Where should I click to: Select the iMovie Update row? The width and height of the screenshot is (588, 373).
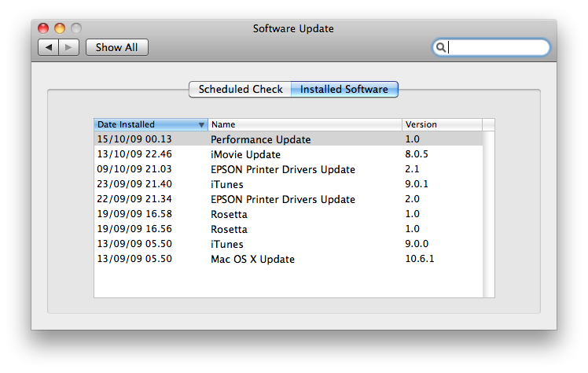pos(288,154)
